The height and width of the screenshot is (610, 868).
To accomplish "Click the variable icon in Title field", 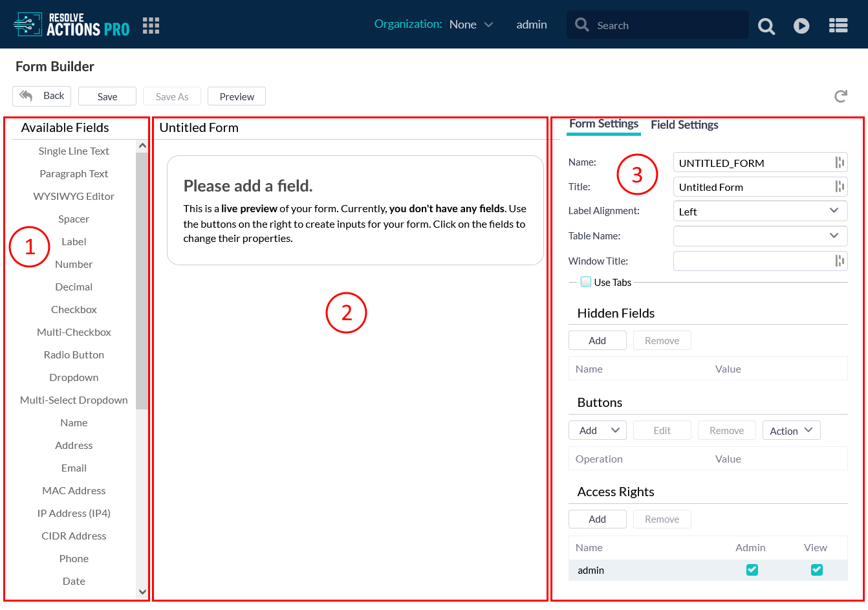I will (839, 187).
